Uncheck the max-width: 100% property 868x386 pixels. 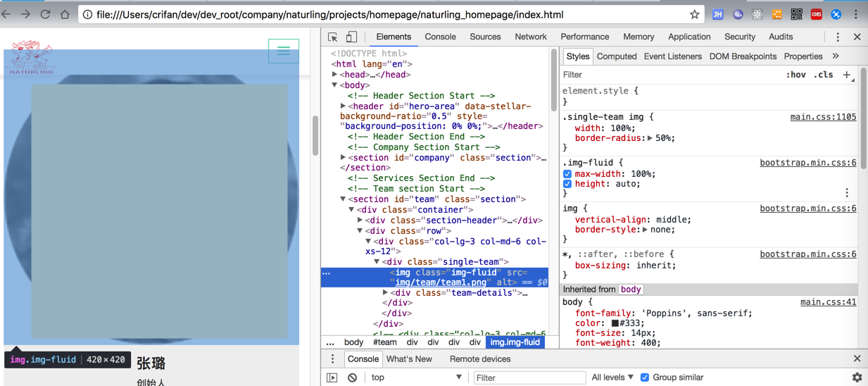tap(567, 174)
